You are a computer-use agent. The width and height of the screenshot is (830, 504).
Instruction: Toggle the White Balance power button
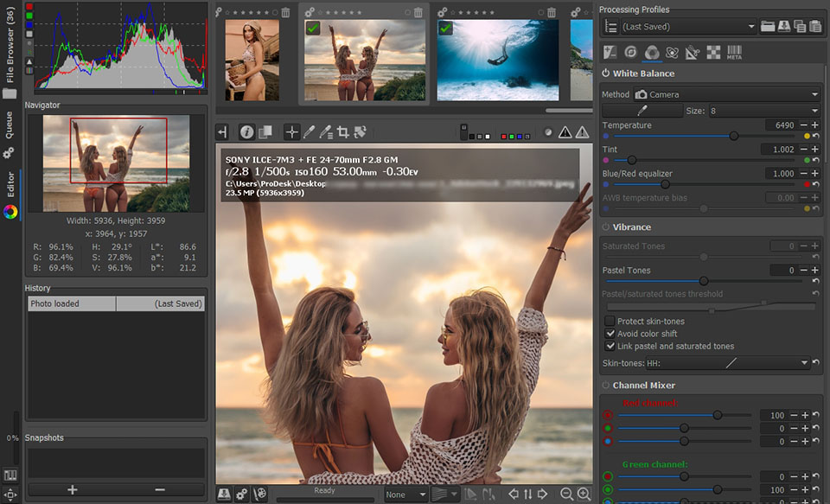tap(605, 73)
